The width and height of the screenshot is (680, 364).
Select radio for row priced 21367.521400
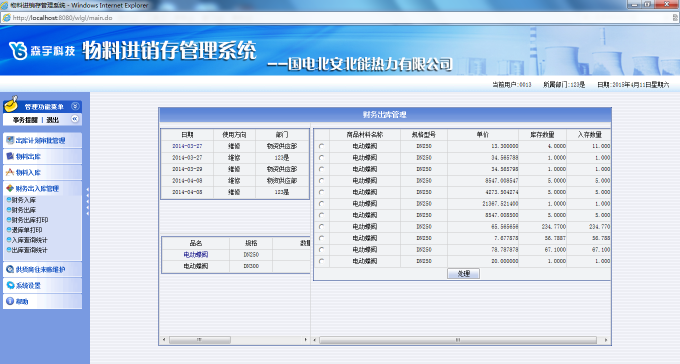point(321,203)
